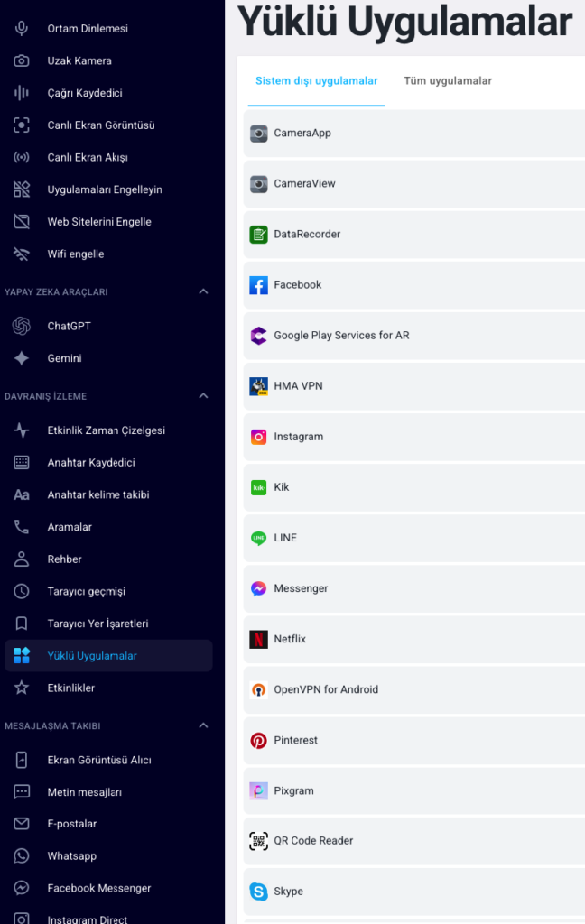Open Tarayıcı geçmişi in sidebar
The width and height of the screenshot is (585, 924).
click(86, 591)
